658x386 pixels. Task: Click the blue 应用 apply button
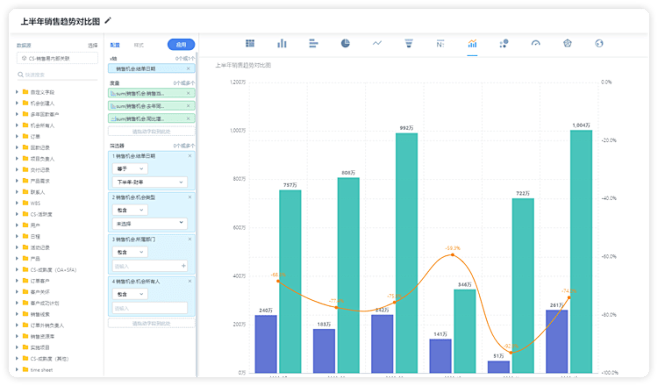pos(181,44)
